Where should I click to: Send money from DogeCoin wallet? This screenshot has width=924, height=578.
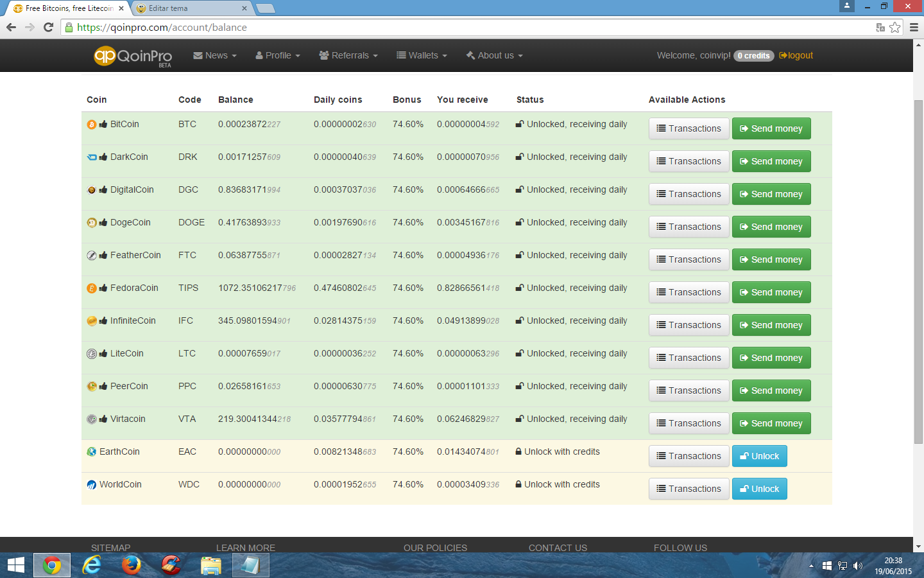(x=771, y=227)
